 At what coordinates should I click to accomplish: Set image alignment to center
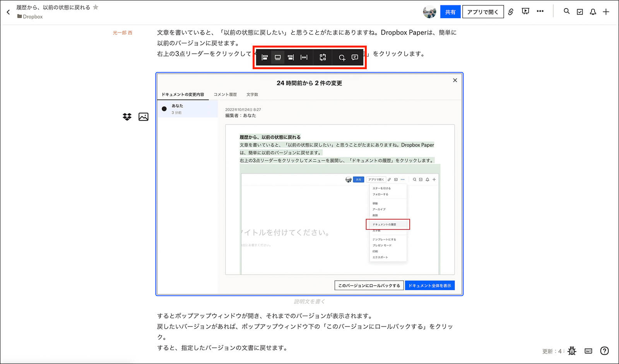coord(278,58)
